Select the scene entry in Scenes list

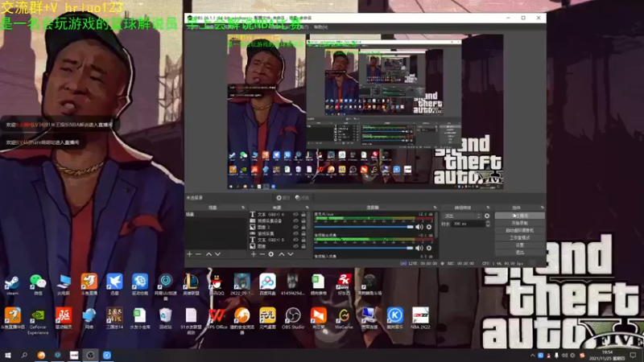click(216, 214)
